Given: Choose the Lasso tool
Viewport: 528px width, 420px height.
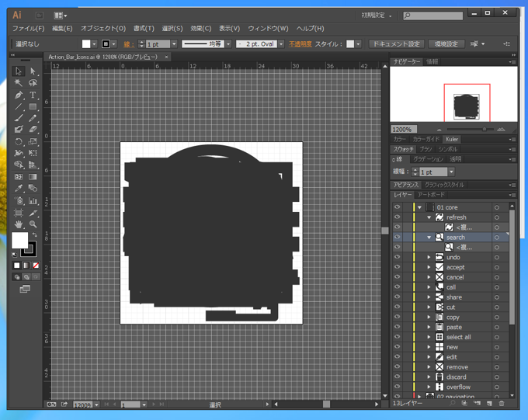Looking at the screenshot, I should pyautogui.click(x=33, y=83).
